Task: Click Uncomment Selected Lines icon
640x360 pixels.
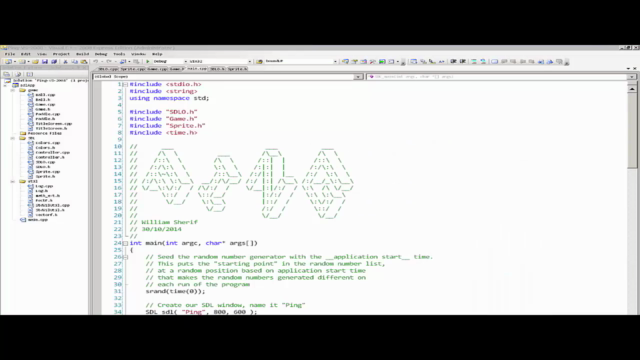Action: point(483,62)
